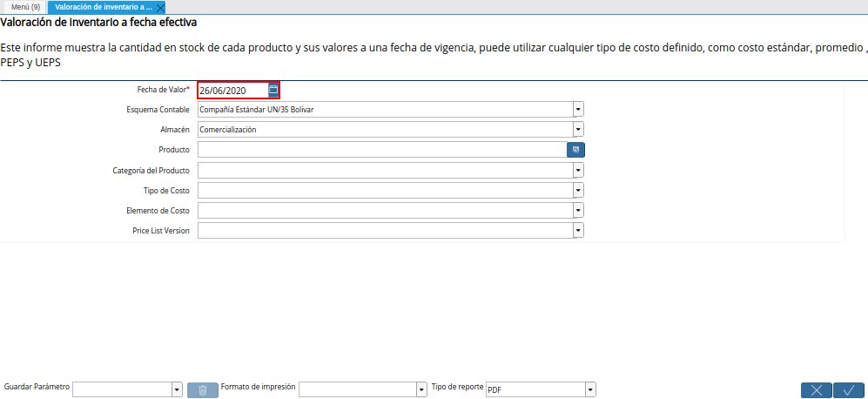
Task: Select the Valoración de inventario tab
Action: click(x=103, y=7)
